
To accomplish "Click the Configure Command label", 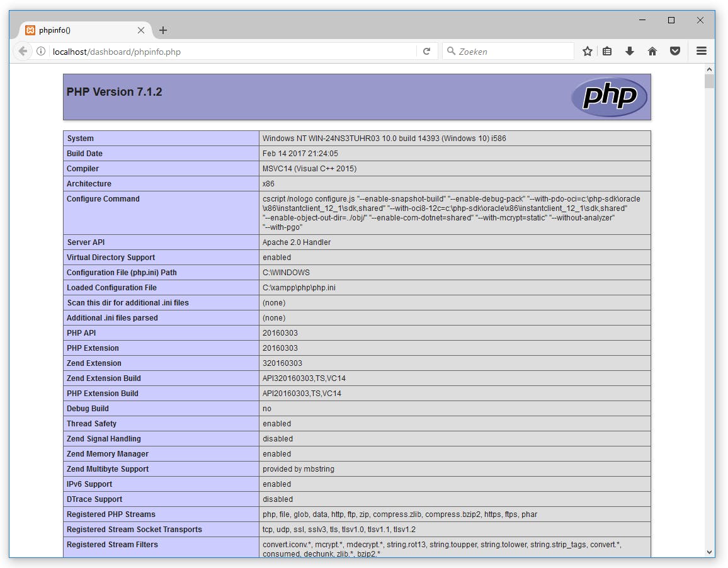I will [x=103, y=199].
